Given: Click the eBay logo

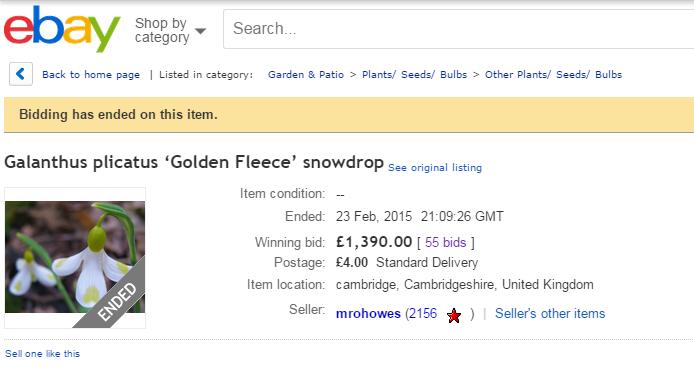Looking at the screenshot, I should click(x=62, y=29).
